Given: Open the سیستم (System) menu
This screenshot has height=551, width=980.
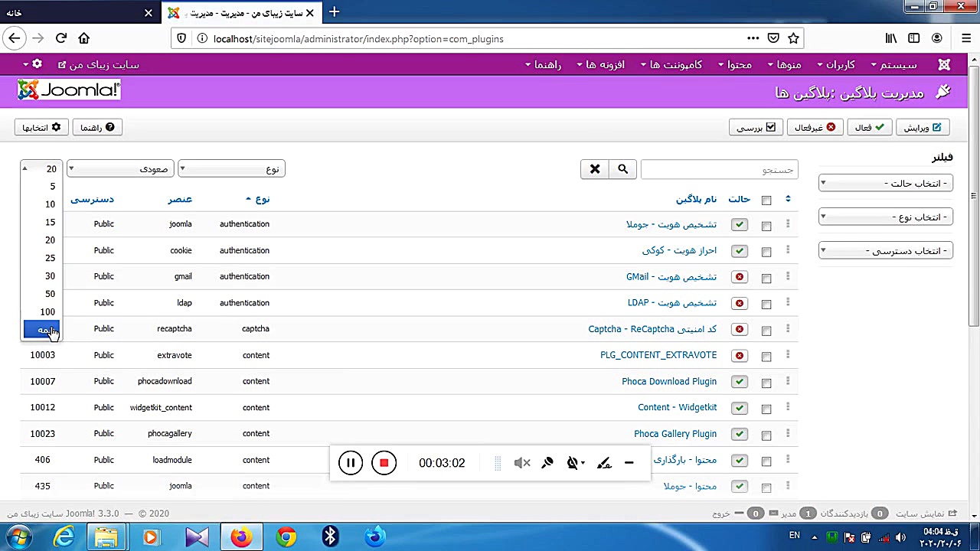Looking at the screenshot, I should point(894,65).
